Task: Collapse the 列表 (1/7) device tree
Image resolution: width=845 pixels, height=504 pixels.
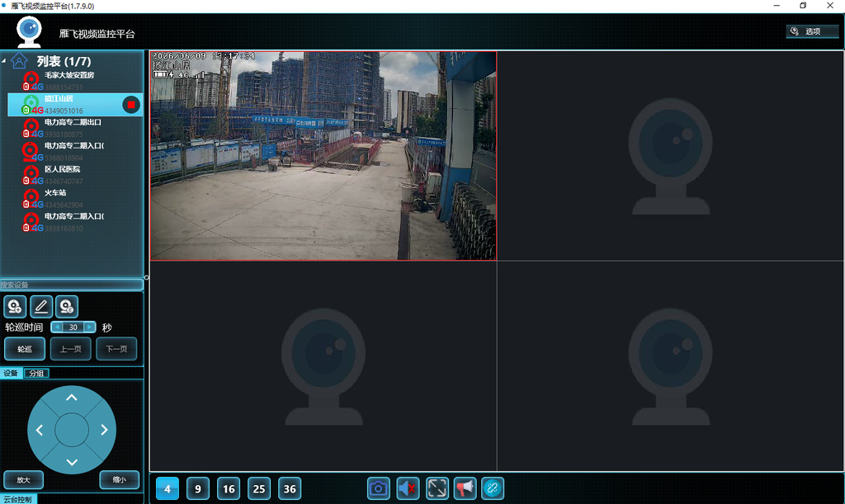Action: (x=4, y=61)
